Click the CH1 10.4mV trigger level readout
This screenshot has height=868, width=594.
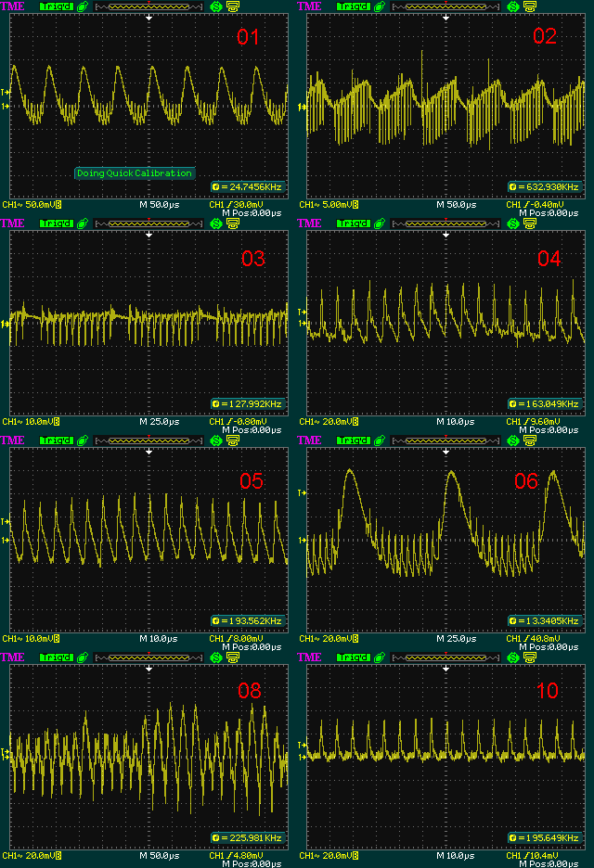click(534, 856)
